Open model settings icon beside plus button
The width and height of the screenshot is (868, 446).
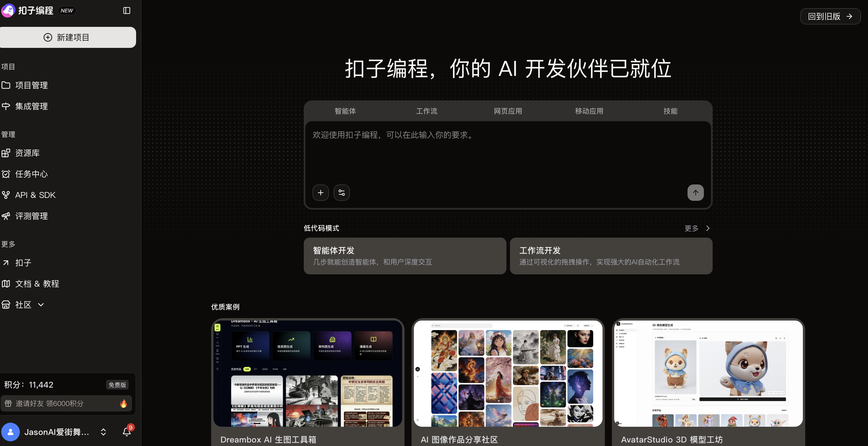pyautogui.click(x=341, y=192)
